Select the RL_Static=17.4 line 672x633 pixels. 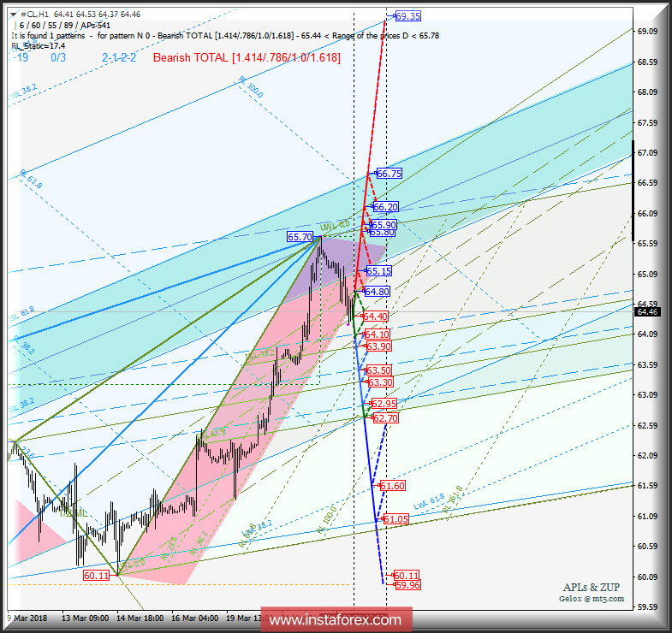39,46
